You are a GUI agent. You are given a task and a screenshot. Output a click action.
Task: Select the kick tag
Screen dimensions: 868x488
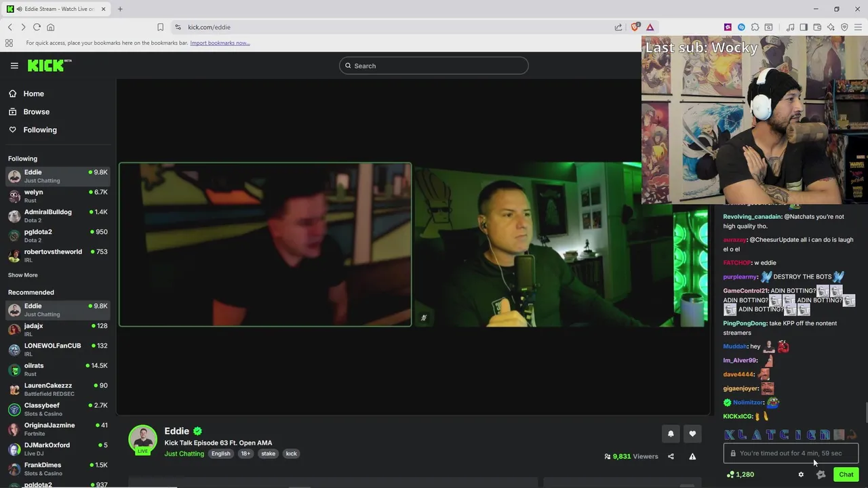pyautogui.click(x=291, y=453)
